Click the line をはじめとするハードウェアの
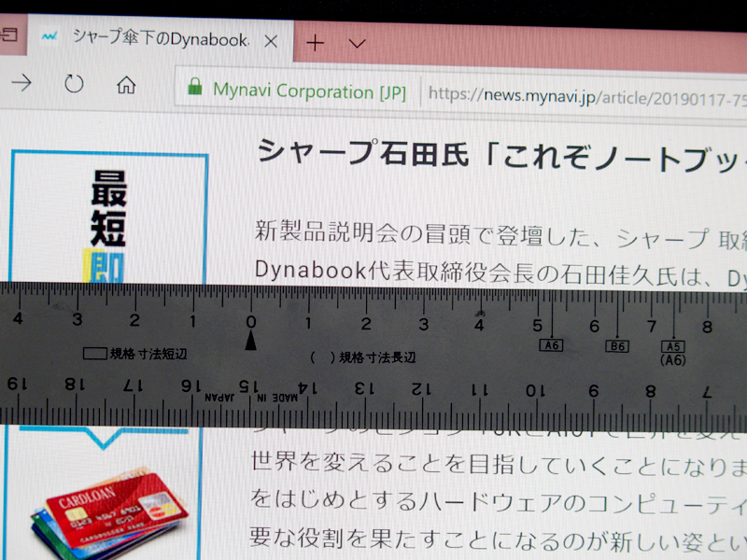 pyautogui.click(x=499, y=502)
